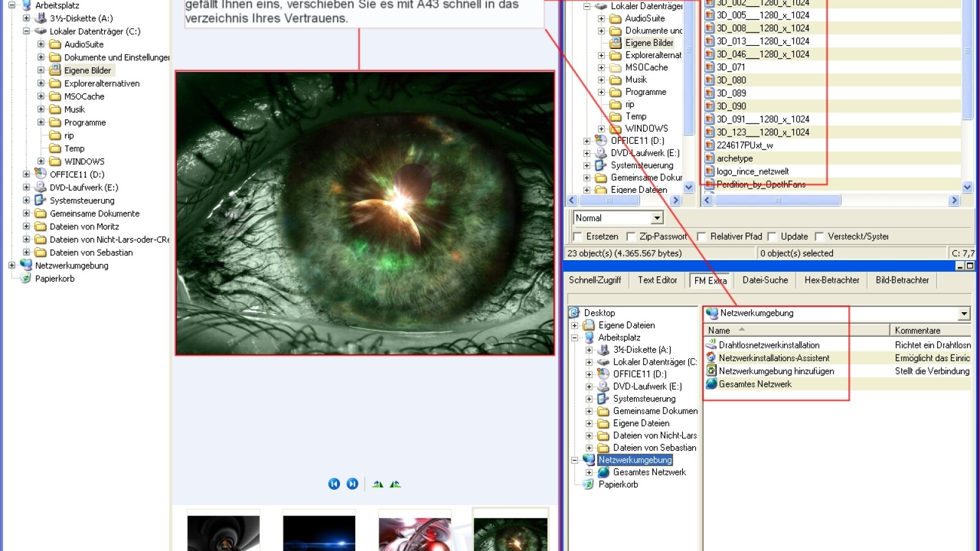980x551 pixels.
Task: Click the next image button
Action: [x=352, y=484]
